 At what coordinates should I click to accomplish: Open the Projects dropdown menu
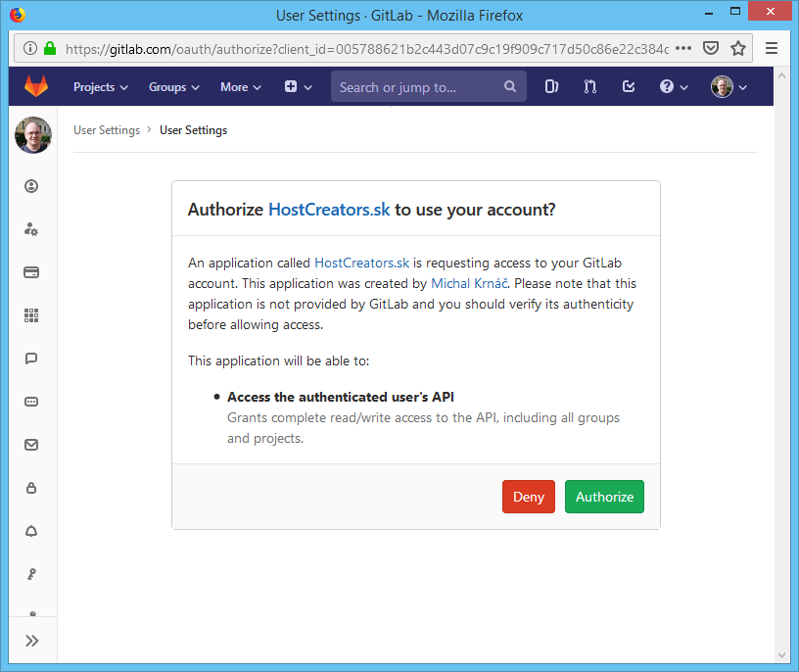pyautogui.click(x=101, y=87)
